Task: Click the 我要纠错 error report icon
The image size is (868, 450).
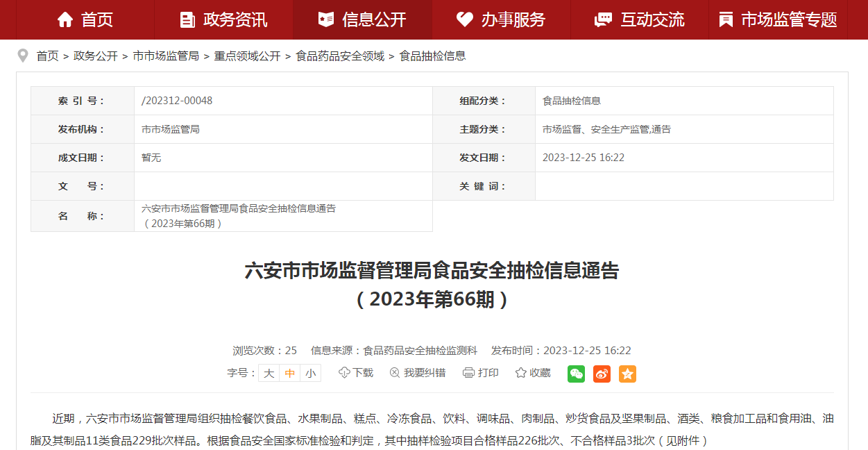Action: tap(395, 373)
